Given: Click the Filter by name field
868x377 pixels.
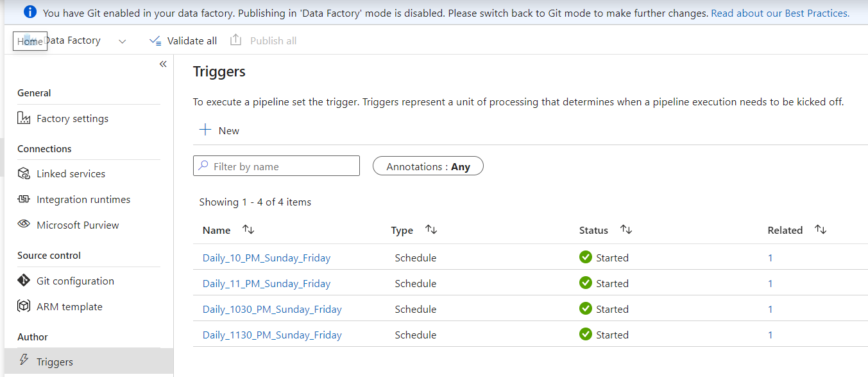Looking at the screenshot, I should (x=277, y=166).
